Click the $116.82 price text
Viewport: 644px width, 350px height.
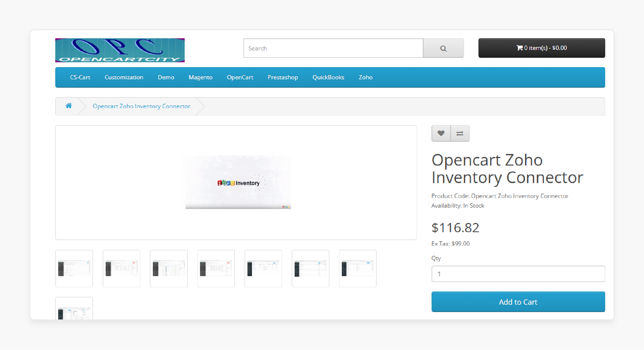[x=455, y=228]
